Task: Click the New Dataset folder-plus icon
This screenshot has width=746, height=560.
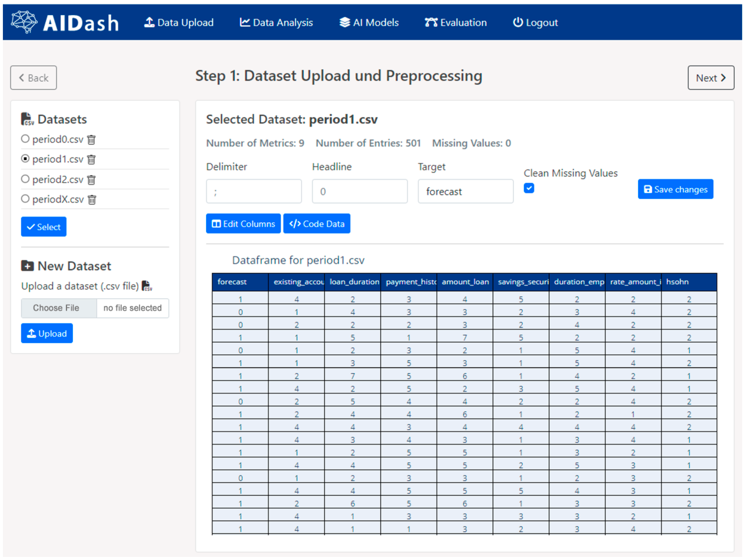Action: (27, 266)
